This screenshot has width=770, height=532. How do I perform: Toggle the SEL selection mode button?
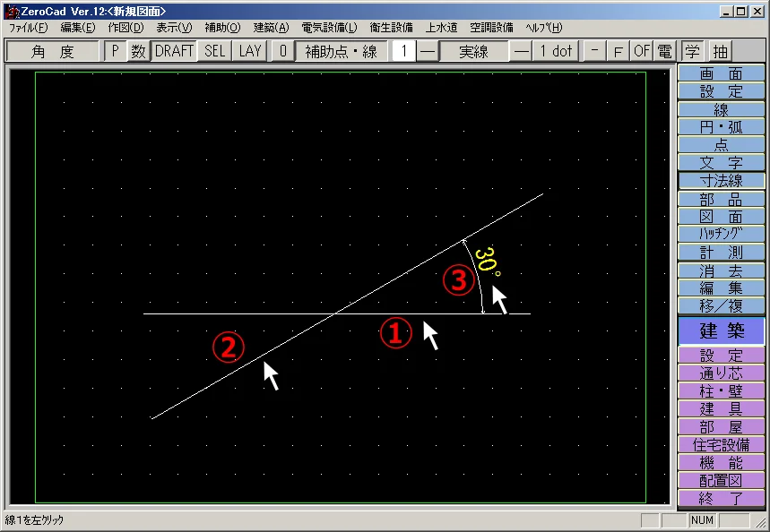click(x=215, y=51)
